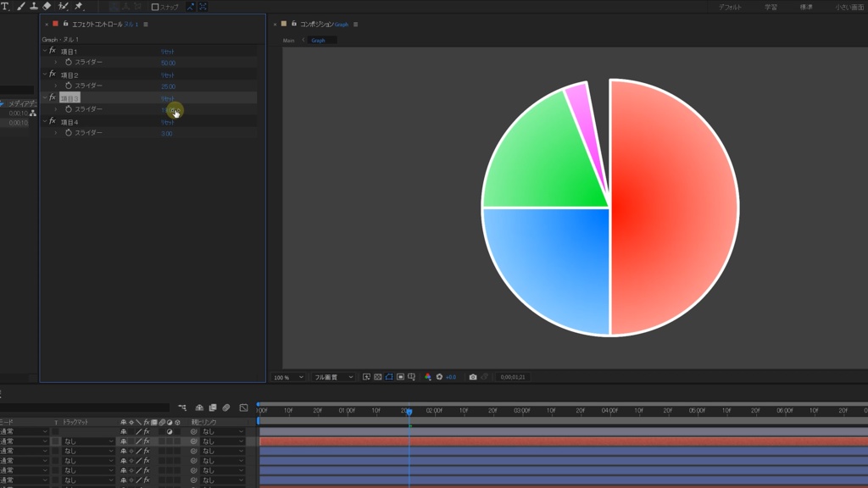This screenshot has width=868, height=488.
Task: Toggle region of interest in viewer
Action: click(x=400, y=377)
